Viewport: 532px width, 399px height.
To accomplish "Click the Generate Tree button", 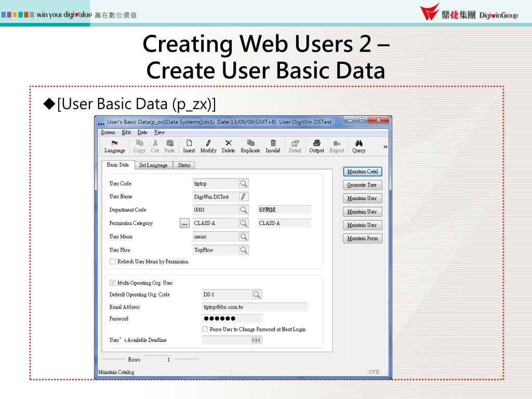I will (362, 185).
